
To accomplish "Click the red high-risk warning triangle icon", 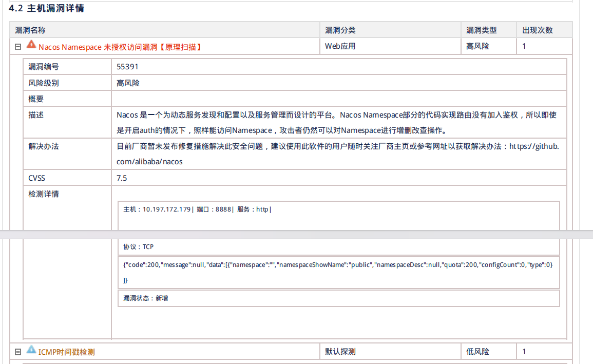I will [31, 45].
